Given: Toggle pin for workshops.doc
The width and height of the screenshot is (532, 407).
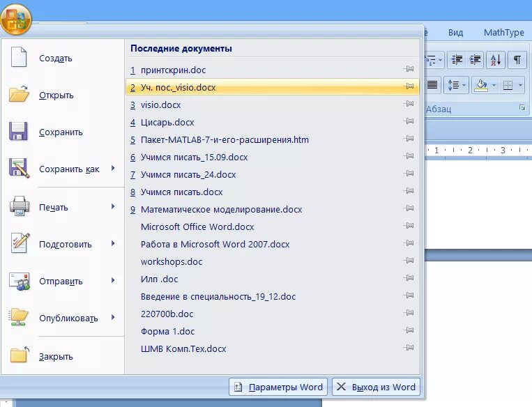Looking at the screenshot, I should [x=409, y=260].
